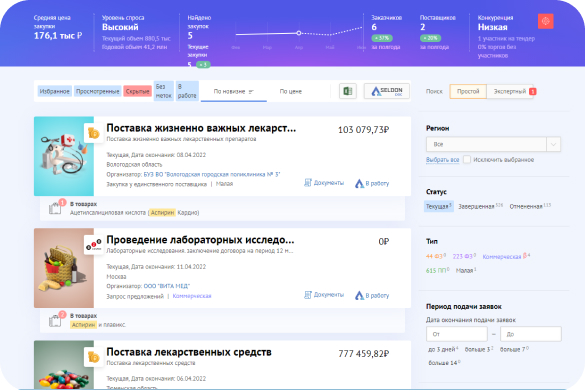Screen dimensions: 585x392
Task: Click the 'Высокий' demand level value
Action: (120, 27)
